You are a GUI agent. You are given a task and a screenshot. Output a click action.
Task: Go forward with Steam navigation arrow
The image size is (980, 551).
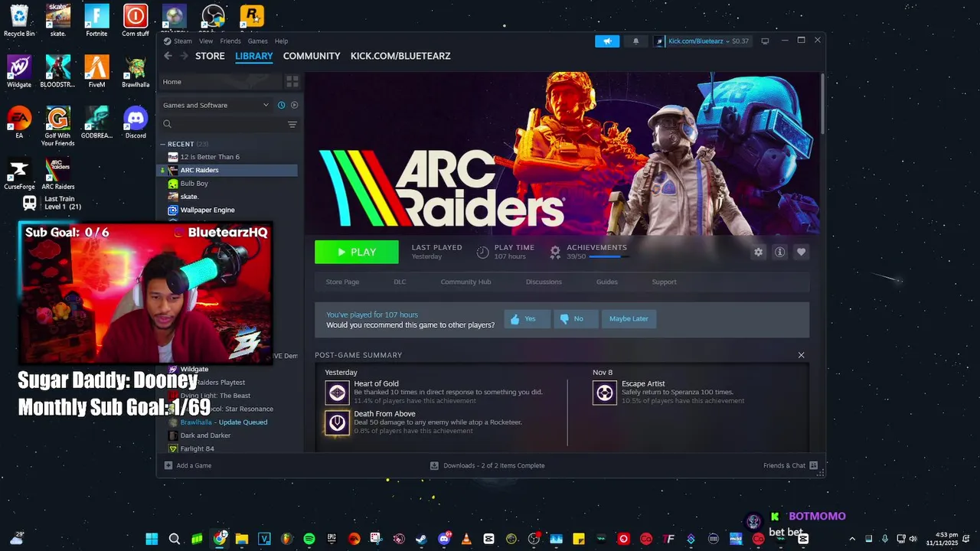184,56
